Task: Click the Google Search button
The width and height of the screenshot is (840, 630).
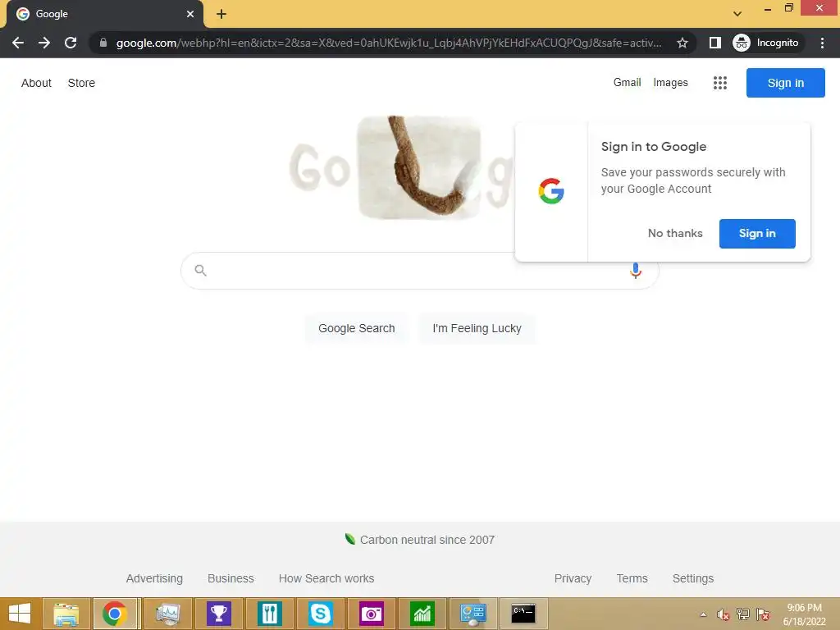Action: click(356, 328)
